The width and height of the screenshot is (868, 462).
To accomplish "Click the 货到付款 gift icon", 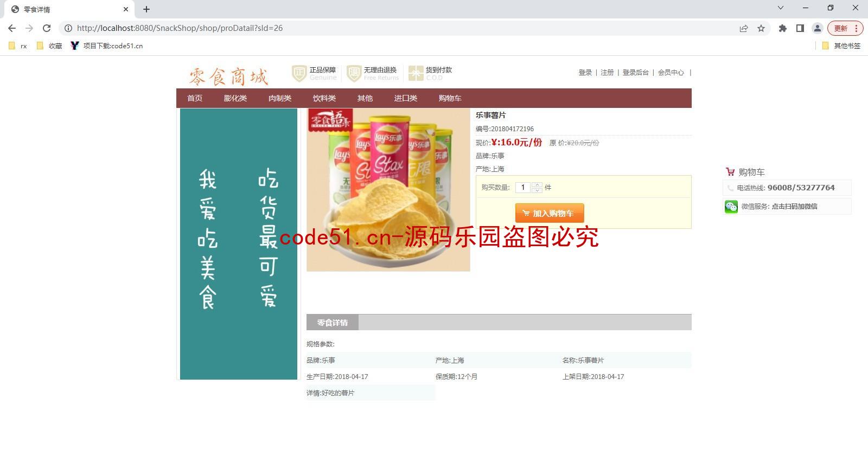I will [x=416, y=73].
